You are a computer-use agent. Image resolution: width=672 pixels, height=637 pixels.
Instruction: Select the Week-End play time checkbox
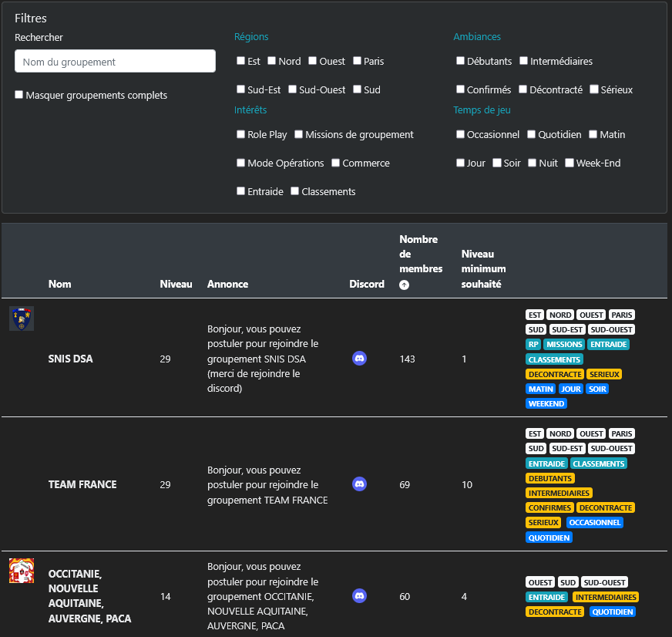click(x=570, y=163)
